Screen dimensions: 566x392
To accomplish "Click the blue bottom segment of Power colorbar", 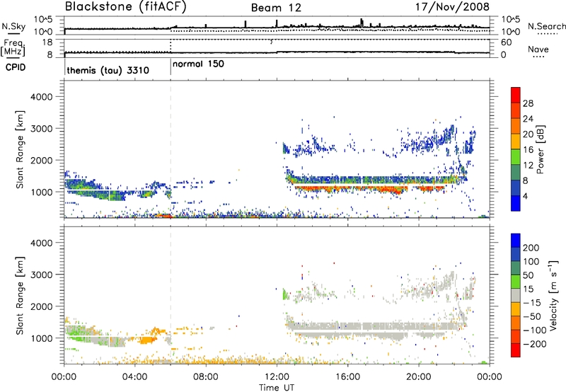I will (516, 203).
